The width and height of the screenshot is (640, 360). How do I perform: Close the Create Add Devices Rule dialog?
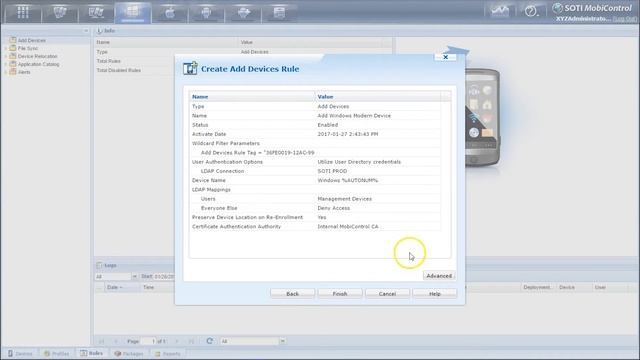click(446, 57)
